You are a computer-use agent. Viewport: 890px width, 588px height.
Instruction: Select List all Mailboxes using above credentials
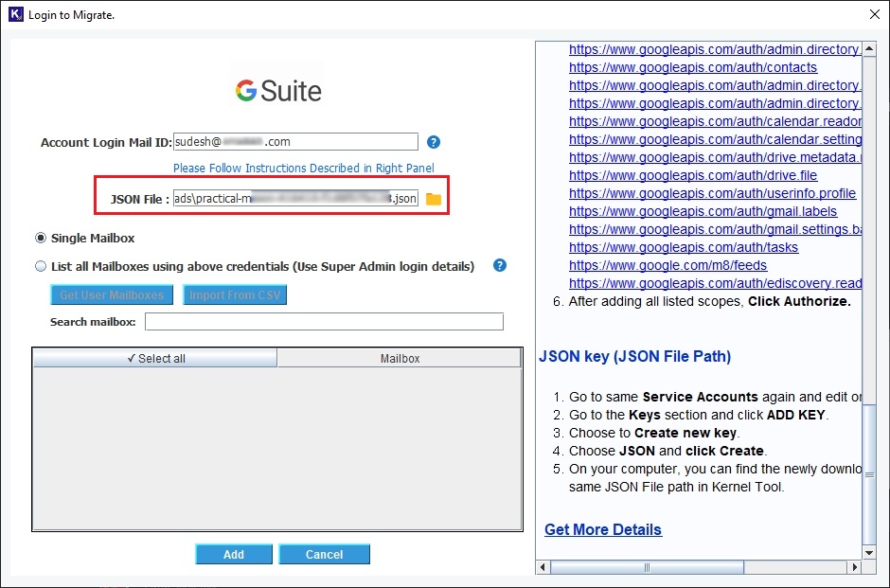point(41,266)
